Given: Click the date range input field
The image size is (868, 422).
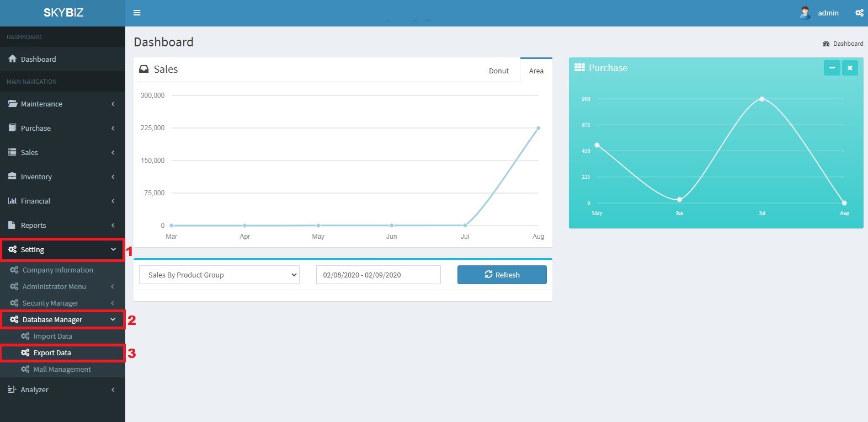Looking at the screenshot, I should click(378, 275).
